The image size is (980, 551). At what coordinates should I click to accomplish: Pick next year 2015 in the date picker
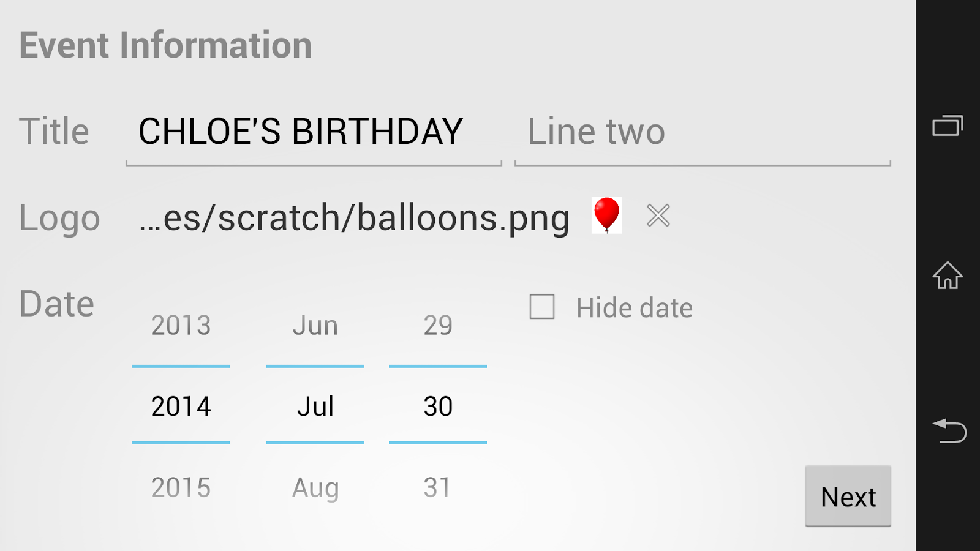181,488
